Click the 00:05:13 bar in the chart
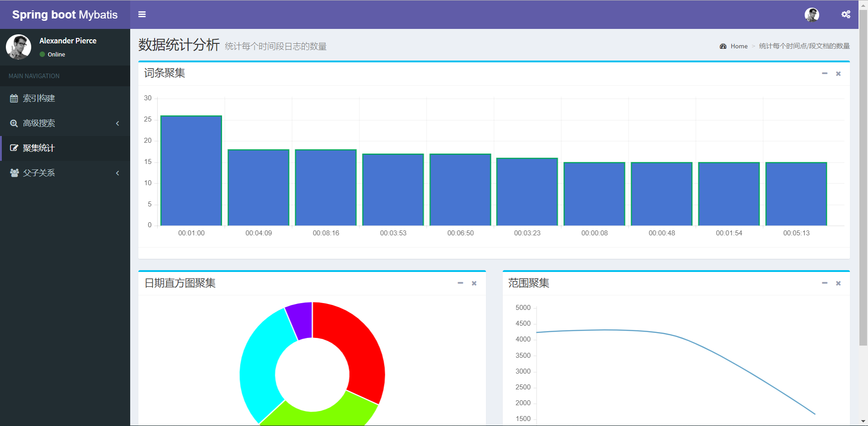This screenshot has height=426, width=868. [797, 194]
